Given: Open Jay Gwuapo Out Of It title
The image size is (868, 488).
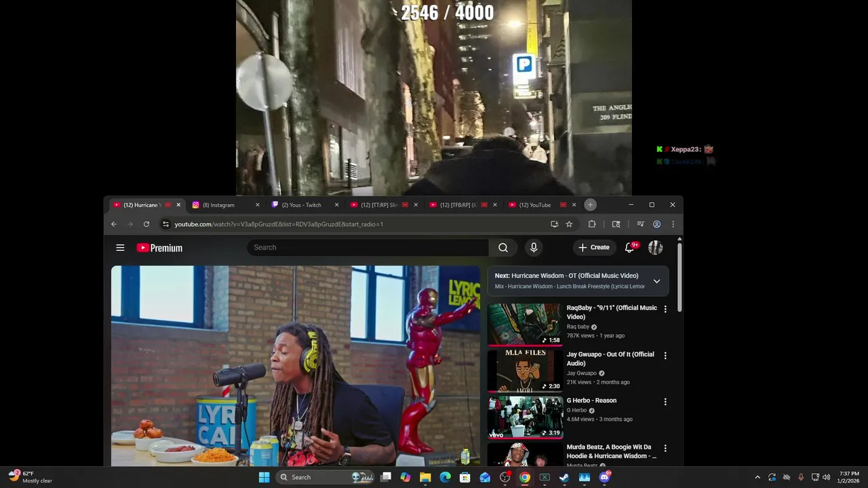Looking at the screenshot, I should (x=610, y=359).
